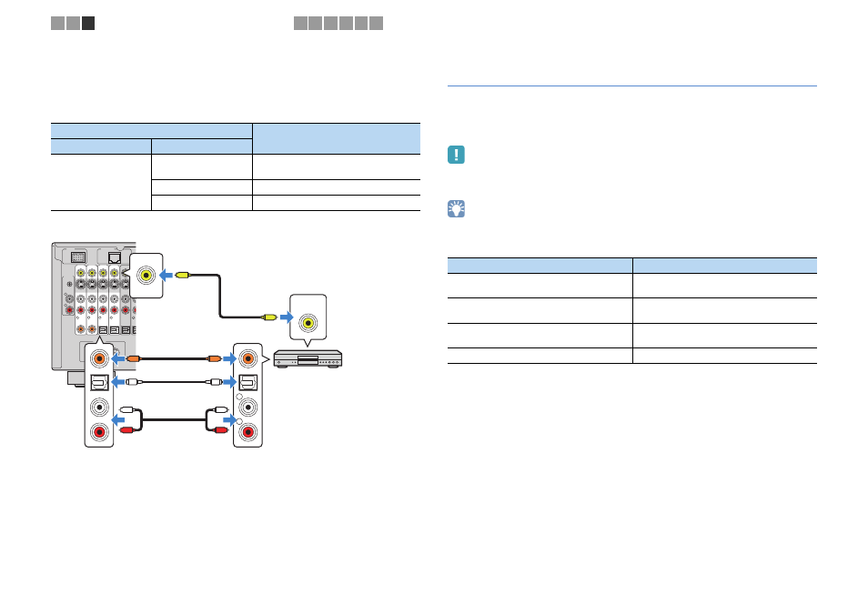Click the white audio jack on the receiver callout

click(100, 408)
